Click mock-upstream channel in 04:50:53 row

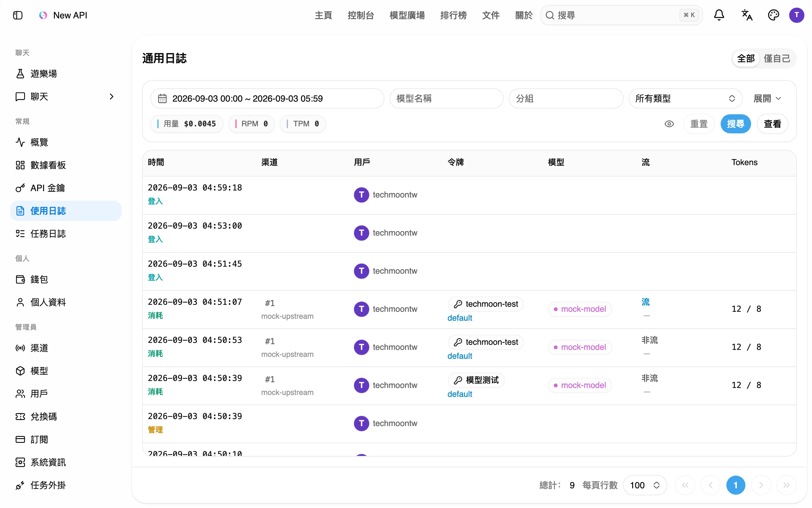(x=287, y=354)
